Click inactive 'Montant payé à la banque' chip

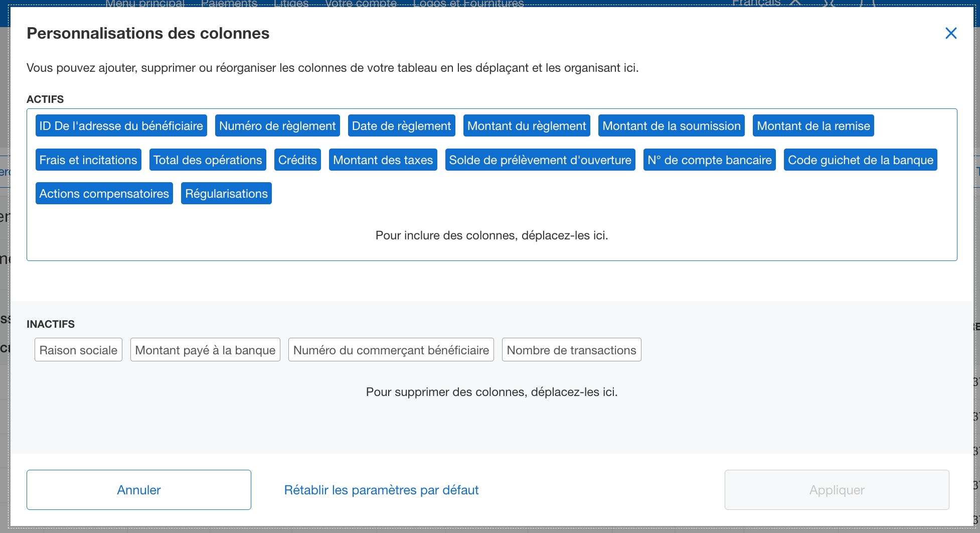pos(205,350)
